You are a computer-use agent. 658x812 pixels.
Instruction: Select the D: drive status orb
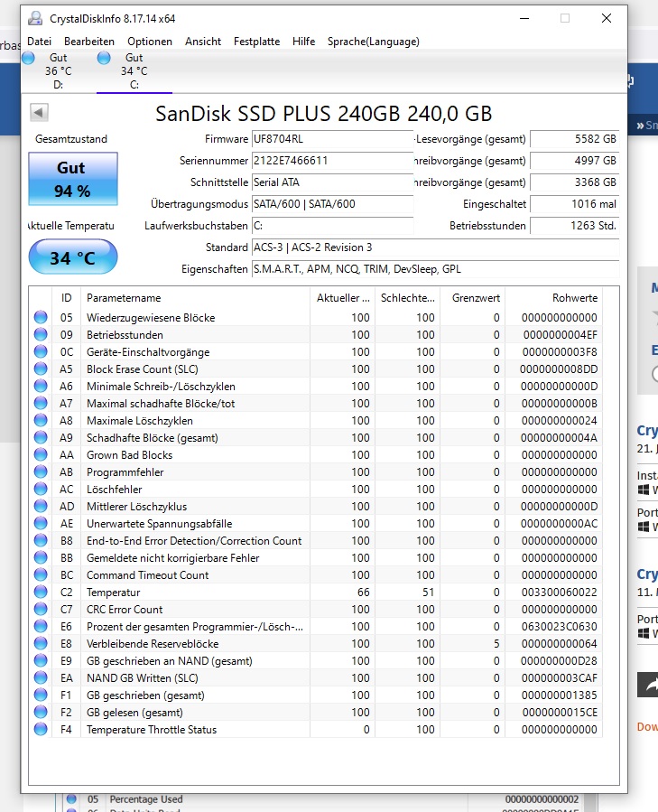pos(29,58)
